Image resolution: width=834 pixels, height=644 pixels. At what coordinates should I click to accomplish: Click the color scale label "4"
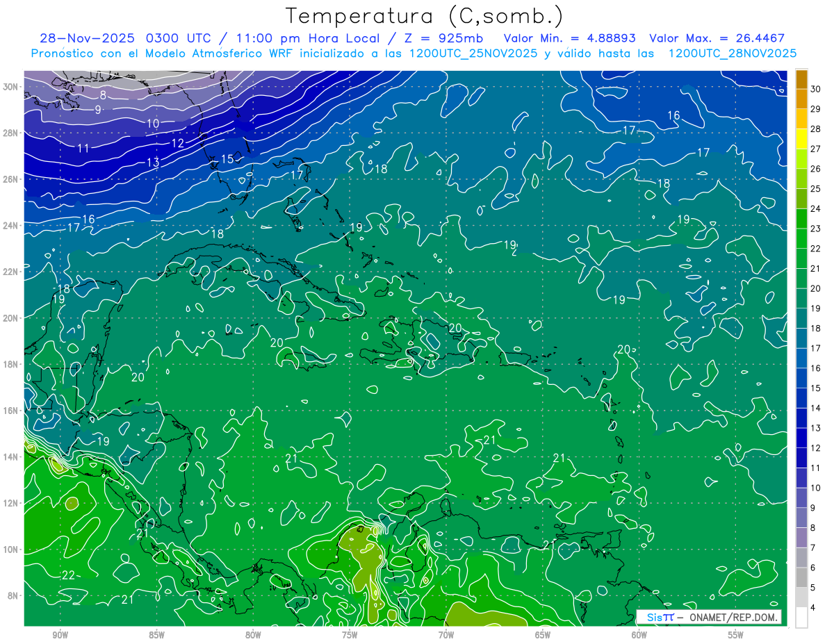(x=813, y=608)
